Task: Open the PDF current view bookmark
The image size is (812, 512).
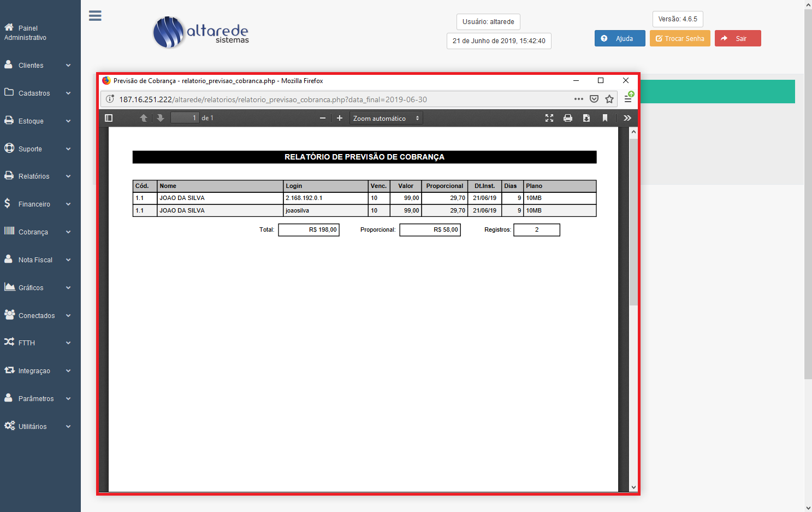Action: [605, 118]
